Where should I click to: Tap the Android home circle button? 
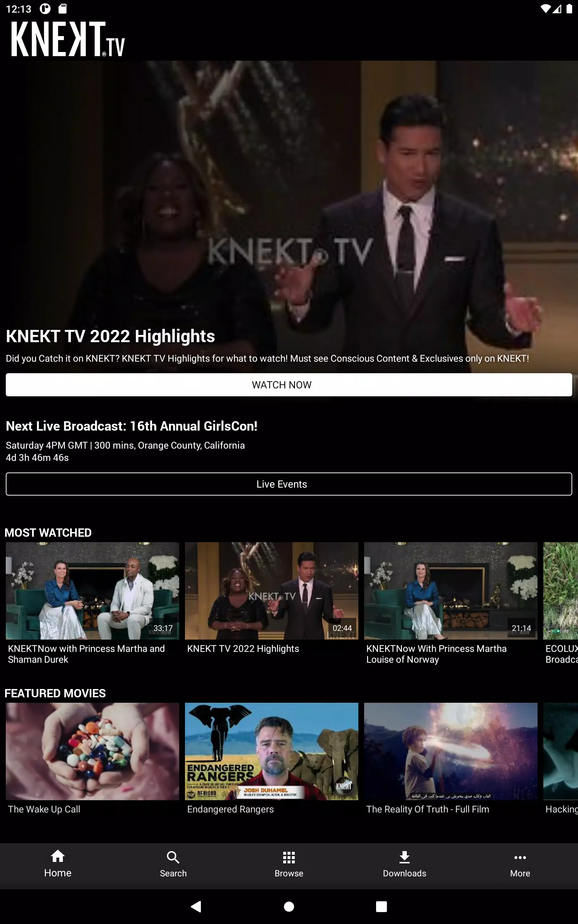289,906
